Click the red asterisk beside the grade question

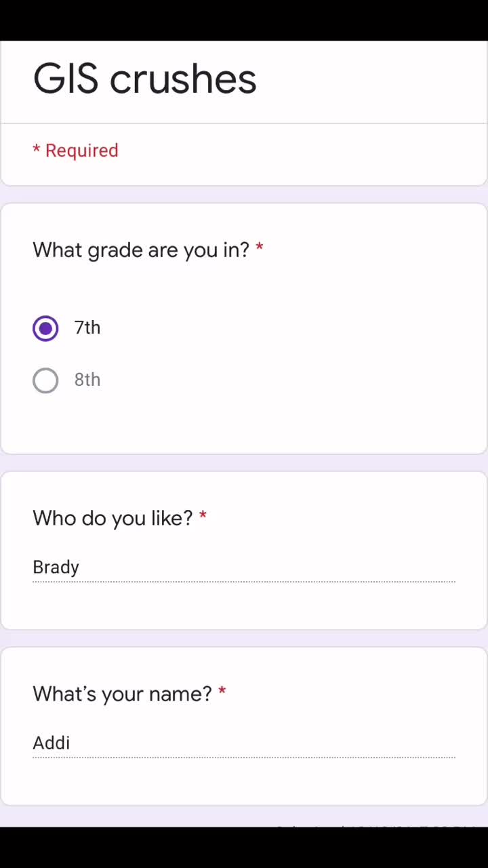[260, 247]
